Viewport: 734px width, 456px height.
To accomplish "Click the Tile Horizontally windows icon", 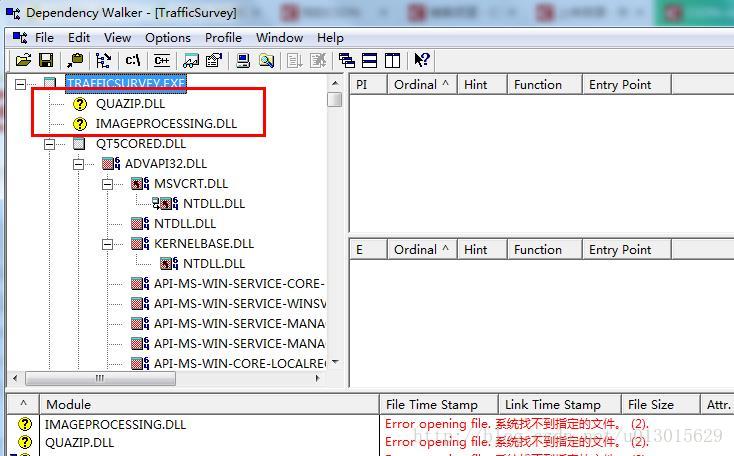I will [x=369, y=60].
